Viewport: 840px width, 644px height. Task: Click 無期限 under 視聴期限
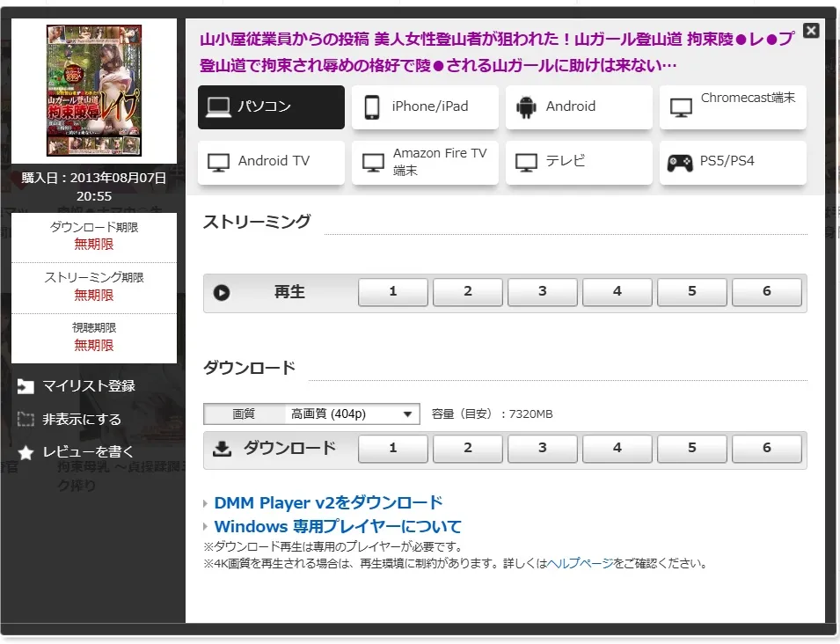pos(94,346)
